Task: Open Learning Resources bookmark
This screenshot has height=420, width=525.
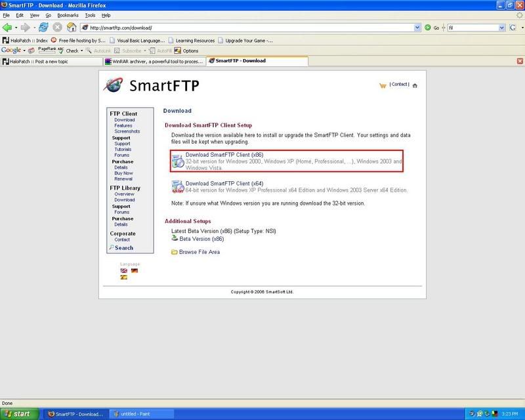Action: [x=192, y=41]
